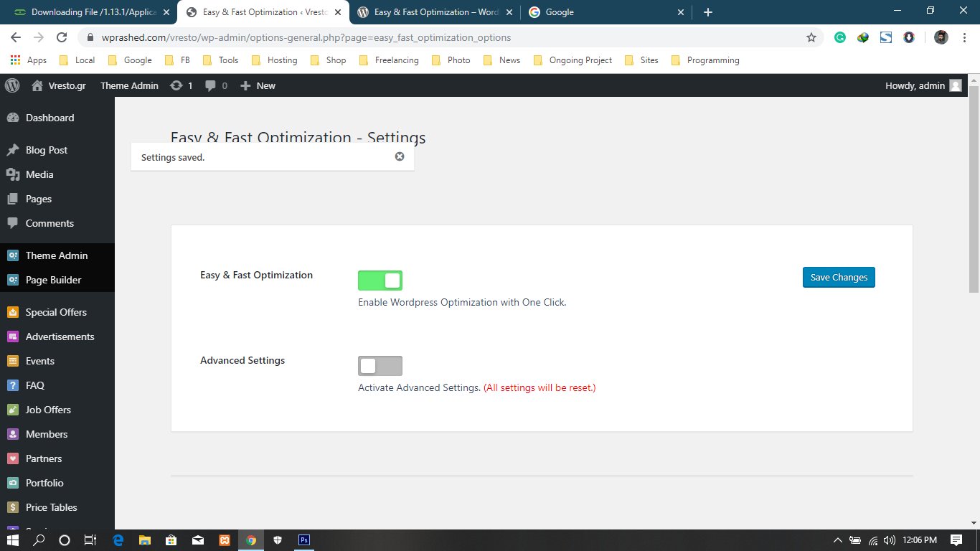Disable the Easy & Fast Optimization toggle
The width and height of the screenshot is (980, 551).
380,281
